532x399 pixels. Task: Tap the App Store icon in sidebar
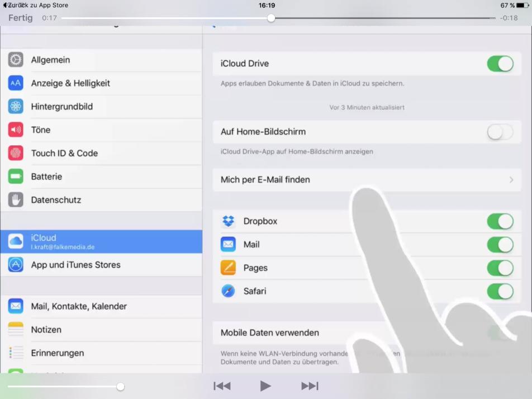16,265
